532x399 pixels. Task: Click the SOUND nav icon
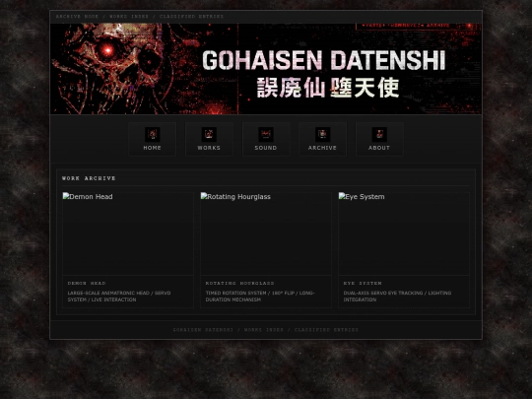click(266, 134)
